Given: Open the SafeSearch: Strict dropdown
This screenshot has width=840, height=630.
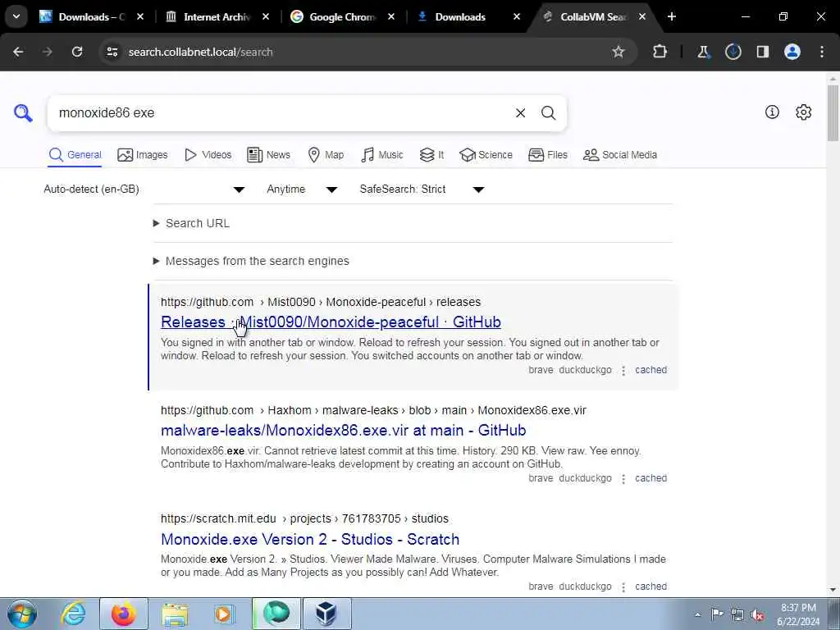Looking at the screenshot, I should coord(422,189).
